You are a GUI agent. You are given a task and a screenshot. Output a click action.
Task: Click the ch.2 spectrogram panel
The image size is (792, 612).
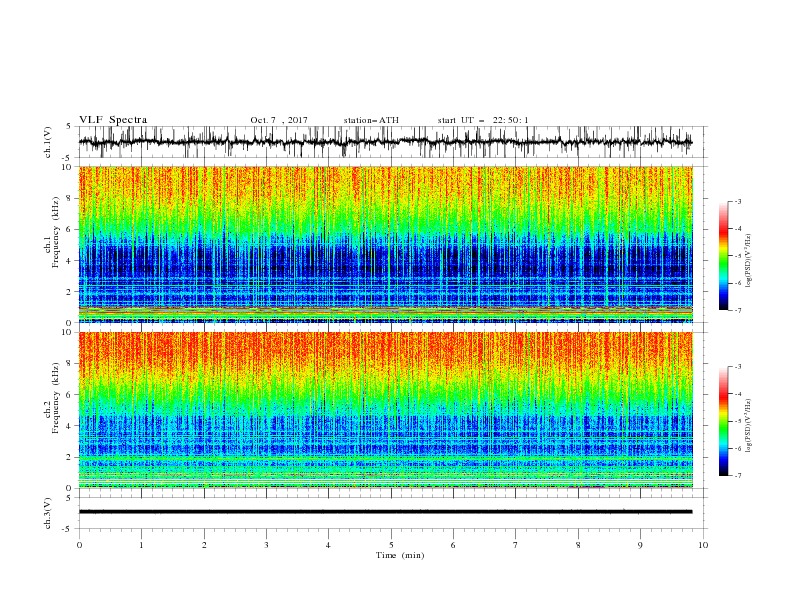pos(386,410)
